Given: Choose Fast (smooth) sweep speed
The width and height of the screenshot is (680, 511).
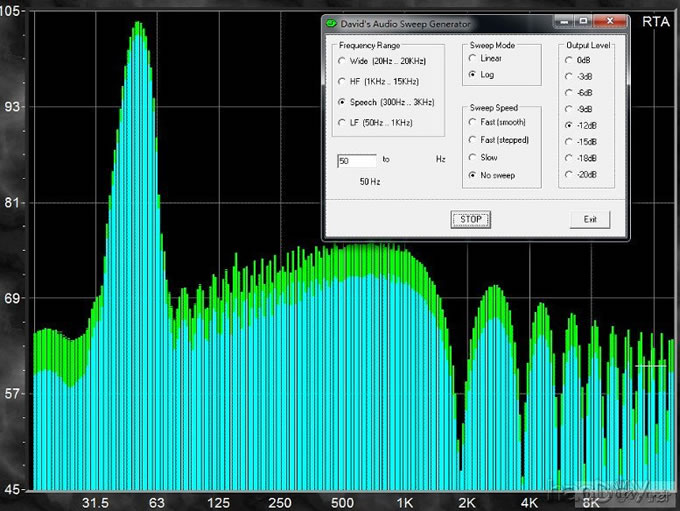Looking at the screenshot, I should (x=472, y=122).
